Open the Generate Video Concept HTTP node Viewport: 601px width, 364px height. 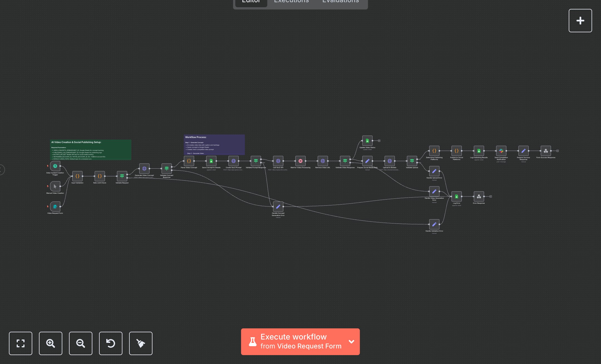tap(144, 168)
